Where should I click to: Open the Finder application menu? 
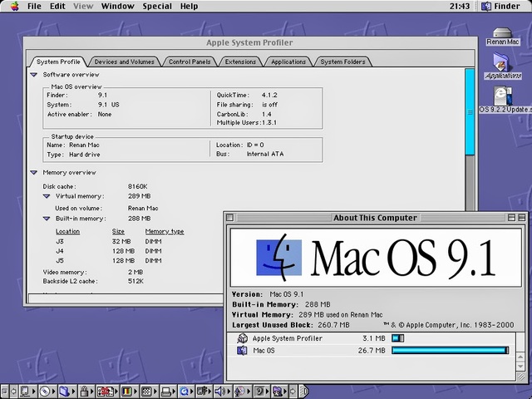point(501,6)
